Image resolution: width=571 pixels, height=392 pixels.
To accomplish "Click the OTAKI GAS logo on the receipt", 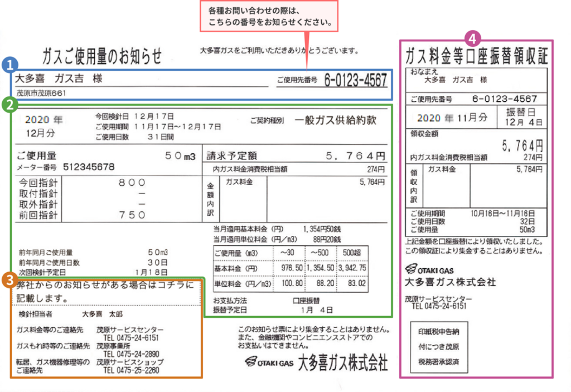I will (429, 269).
